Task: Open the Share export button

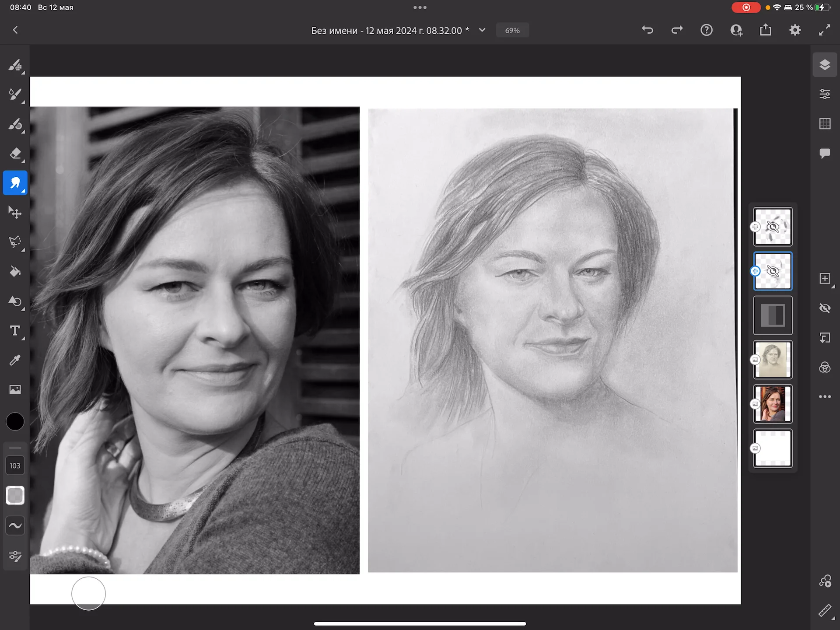Action: (766, 30)
